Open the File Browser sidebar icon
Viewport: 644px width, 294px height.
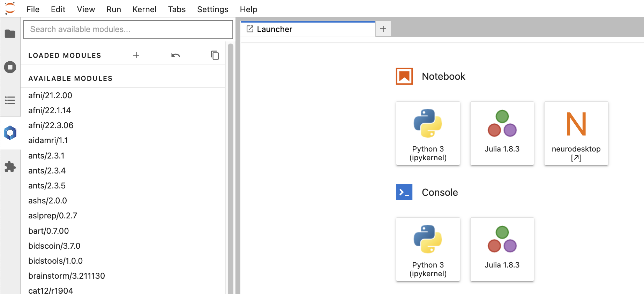(10, 34)
